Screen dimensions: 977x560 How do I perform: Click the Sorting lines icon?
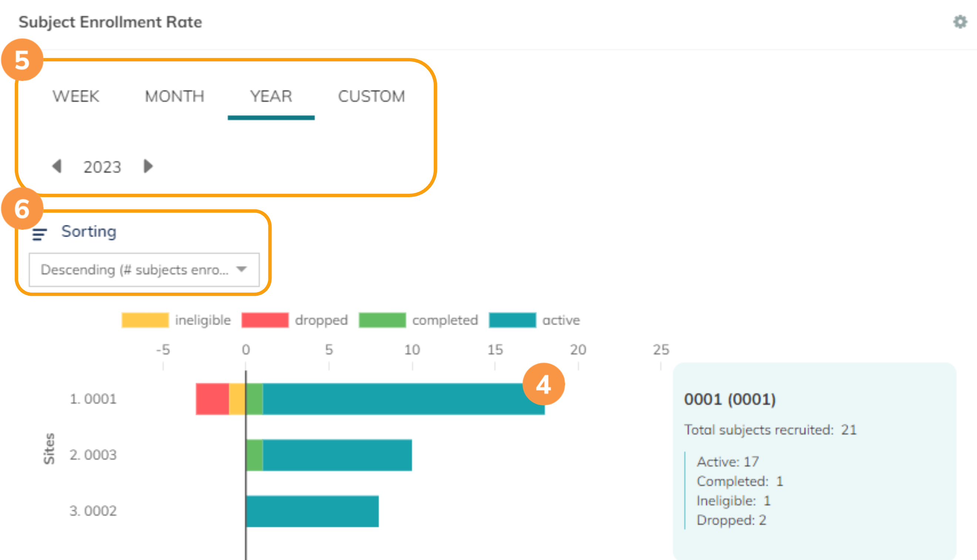click(39, 233)
